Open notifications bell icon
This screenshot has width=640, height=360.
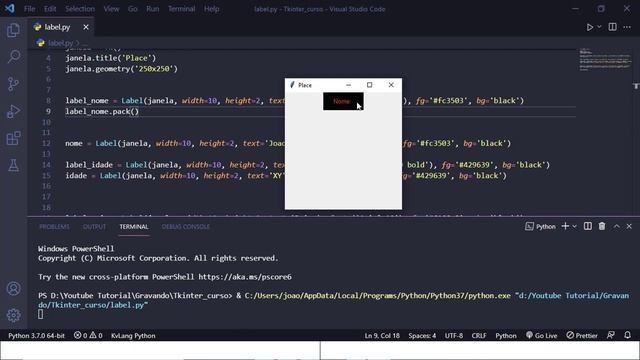pyautogui.click(x=627, y=335)
